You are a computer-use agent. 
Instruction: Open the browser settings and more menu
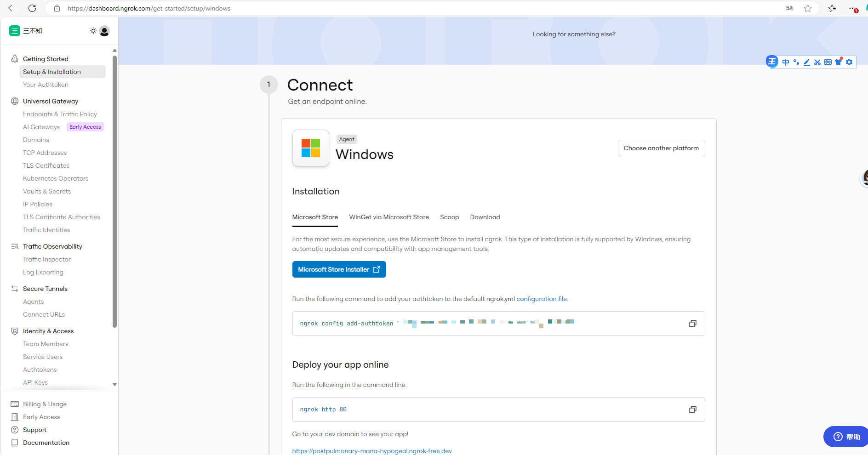(853, 8)
